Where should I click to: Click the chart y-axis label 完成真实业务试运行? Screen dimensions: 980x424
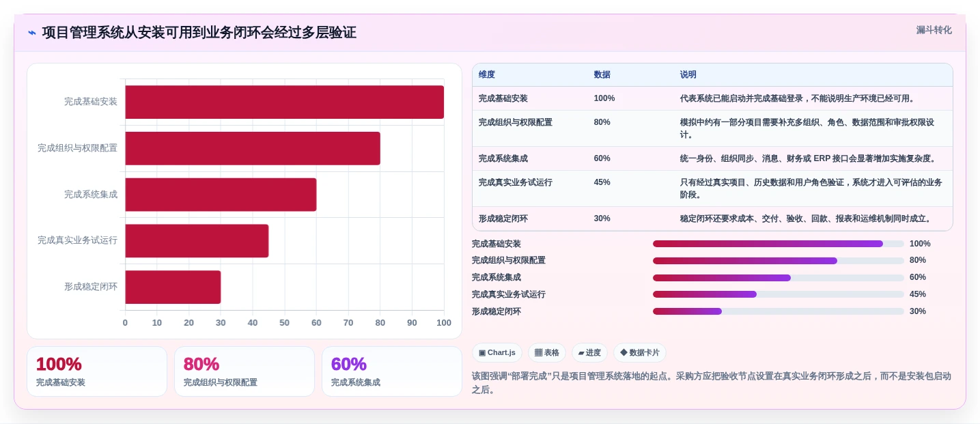pyautogui.click(x=78, y=240)
